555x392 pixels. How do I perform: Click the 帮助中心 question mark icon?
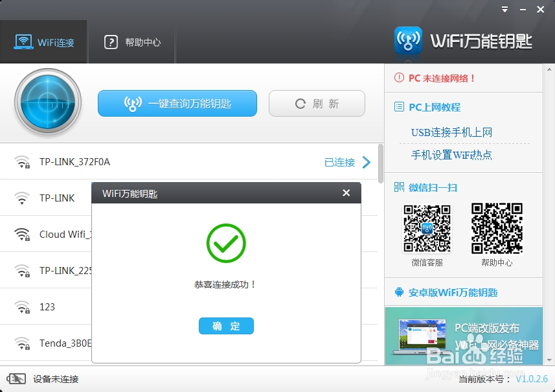tap(111, 42)
